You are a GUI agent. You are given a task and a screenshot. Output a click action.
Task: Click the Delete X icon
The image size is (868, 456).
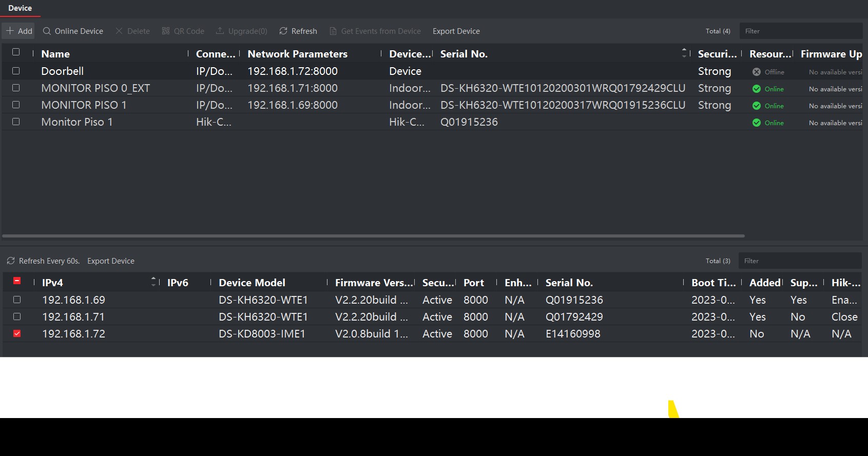[119, 31]
